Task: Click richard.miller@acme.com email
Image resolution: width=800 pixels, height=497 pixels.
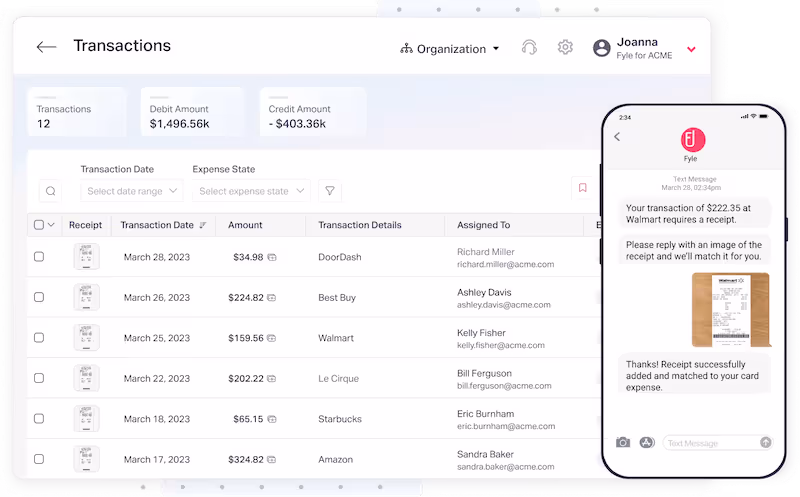Action: (505, 264)
